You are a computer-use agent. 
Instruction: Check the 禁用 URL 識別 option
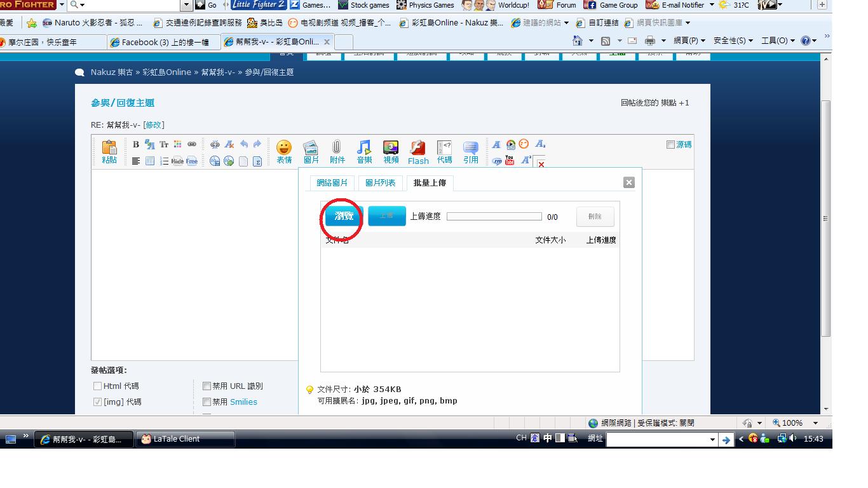207,386
